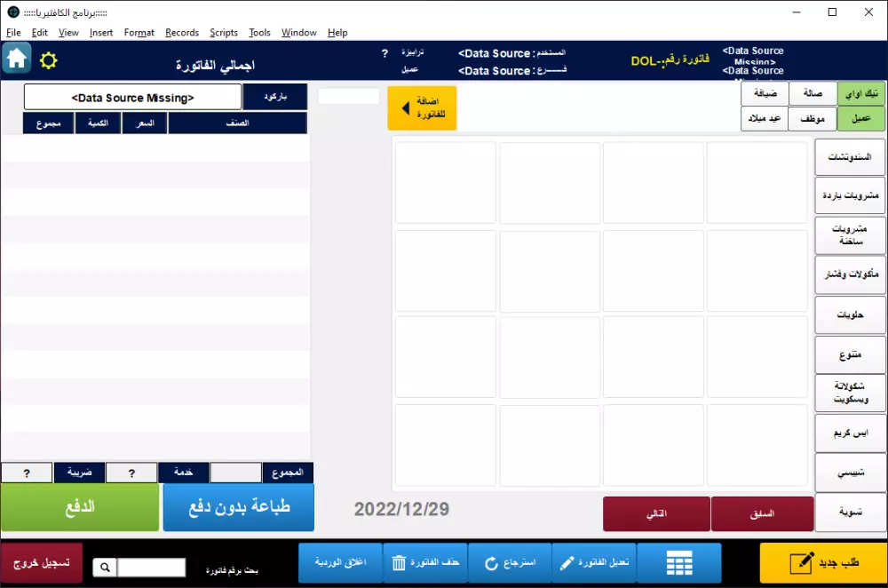Select the اغلاق الوردية shift-close action
888x588 pixels.
(x=340, y=562)
